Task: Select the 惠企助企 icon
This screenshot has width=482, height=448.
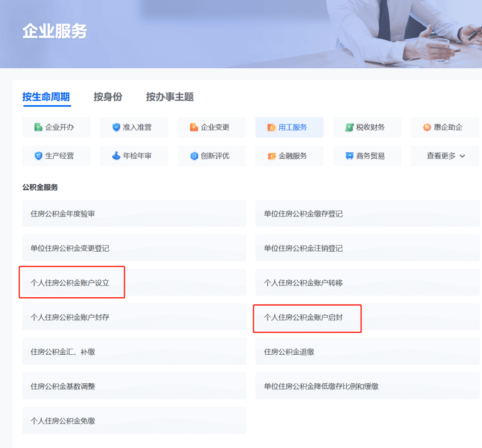Action: click(427, 127)
